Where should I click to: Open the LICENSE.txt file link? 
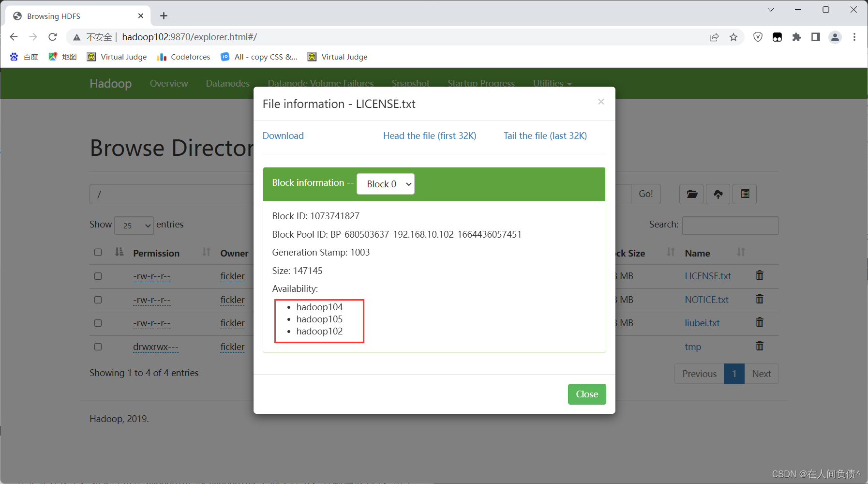(708, 276)
